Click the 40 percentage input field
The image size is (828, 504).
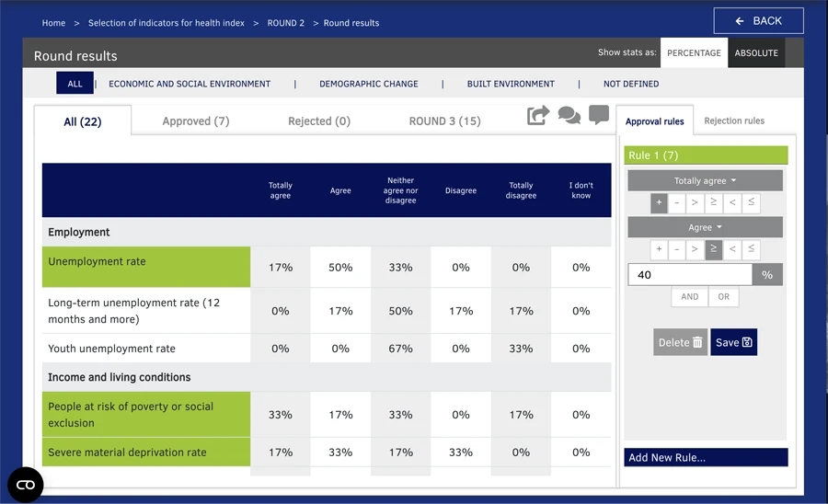click(x=690, y=274)
